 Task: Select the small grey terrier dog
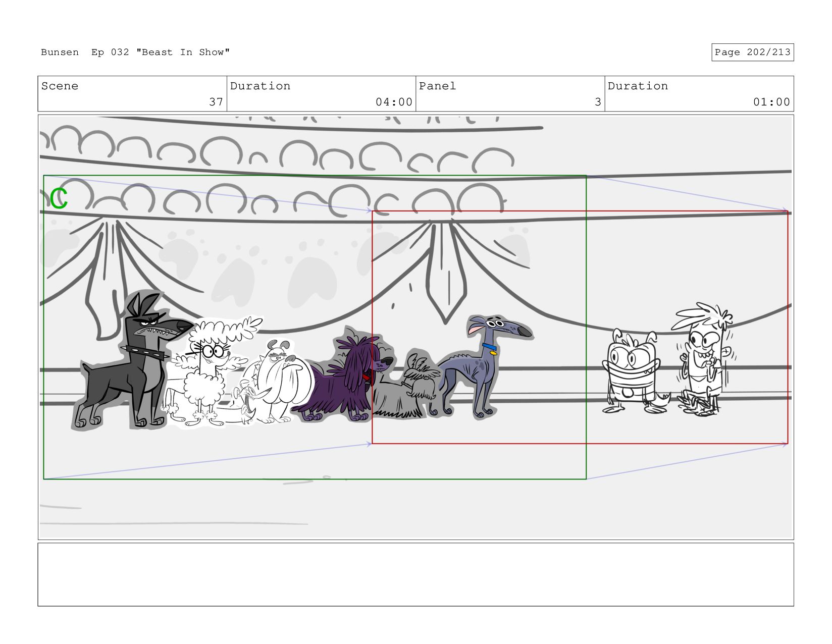point(406,388)
